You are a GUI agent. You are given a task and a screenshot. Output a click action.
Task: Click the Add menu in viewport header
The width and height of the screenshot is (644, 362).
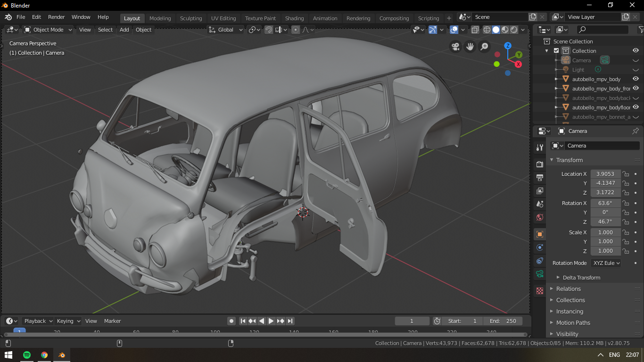tap(124, 30)
